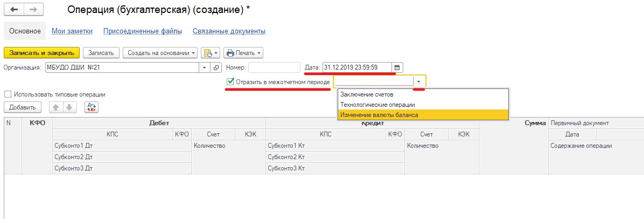Click 'Записать и закрыть' button
The width and height of the screenshot is (644, 219).
pos(42,53)
